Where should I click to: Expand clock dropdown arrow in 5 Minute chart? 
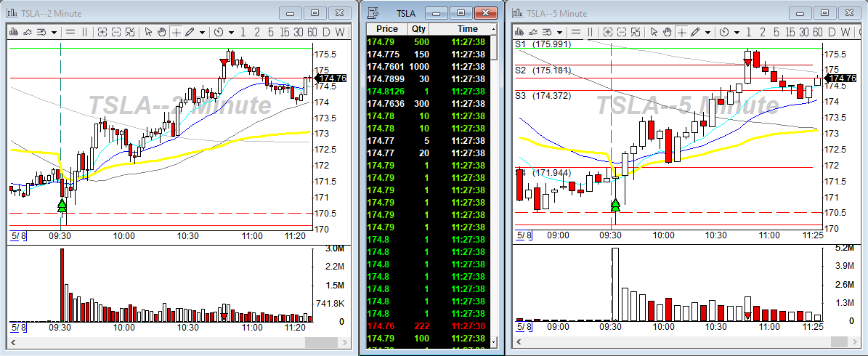click(x=737, y=33)
